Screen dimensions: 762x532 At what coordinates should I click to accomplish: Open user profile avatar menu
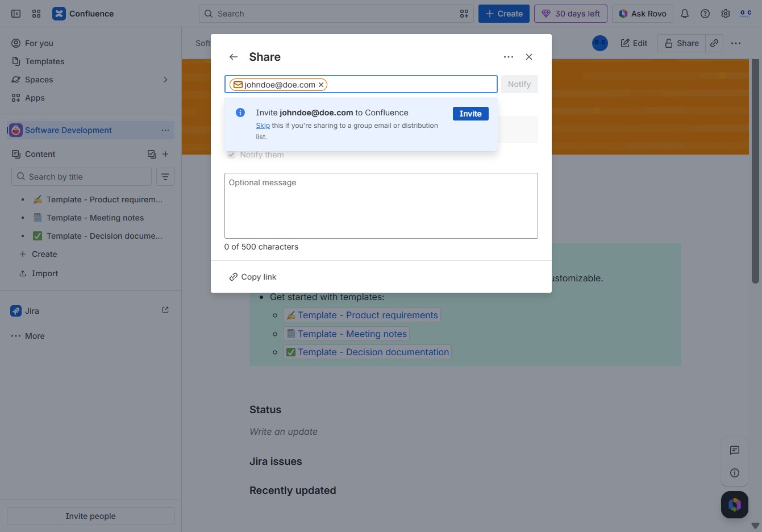click(746, 14)
